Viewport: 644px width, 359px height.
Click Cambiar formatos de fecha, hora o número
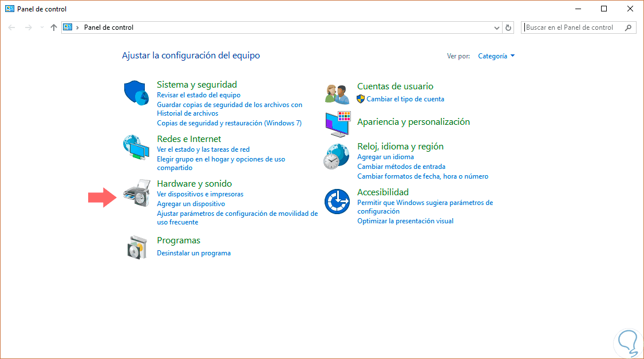pos(422,176)
